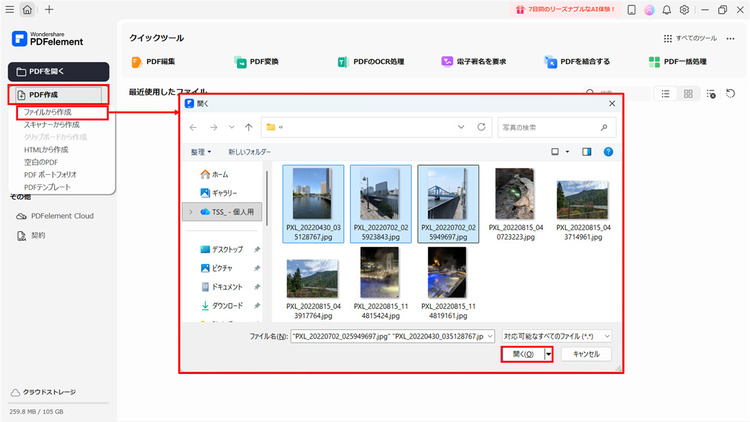
Task: Click the refresh button in the file dialog
Action: pyautogui.click(x=482, y=128)
